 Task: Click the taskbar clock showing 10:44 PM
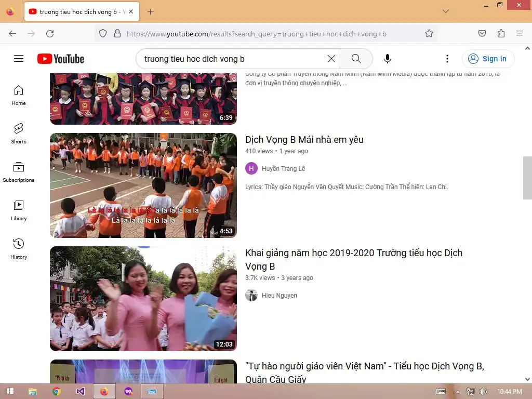[x=510, y=392]
